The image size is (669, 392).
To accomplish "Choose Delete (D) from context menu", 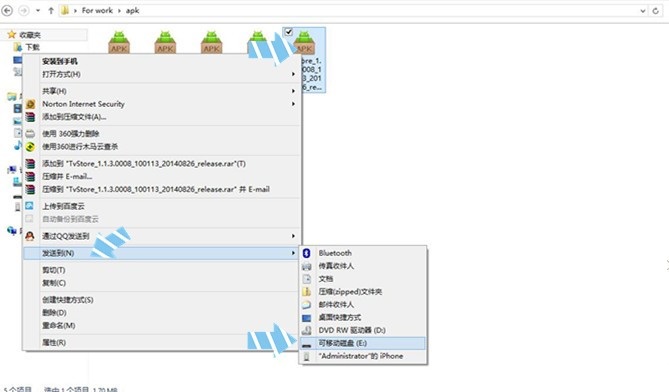I will pos(162,313).
